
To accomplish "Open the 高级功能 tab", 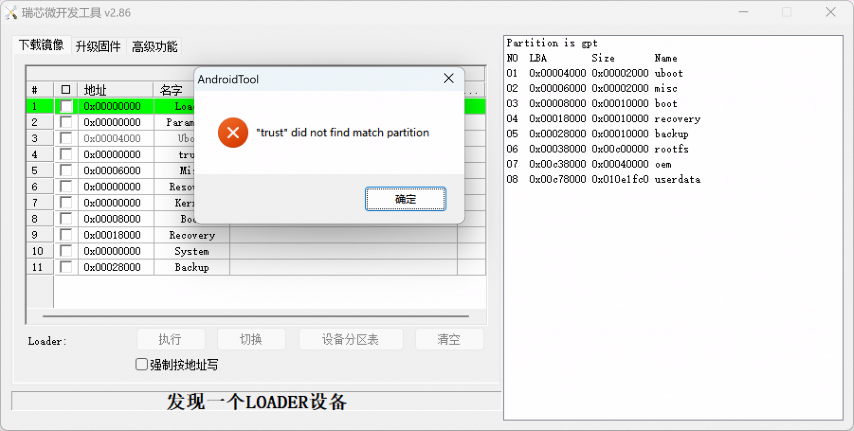I will pyautogui.click(x=154, y=46).
